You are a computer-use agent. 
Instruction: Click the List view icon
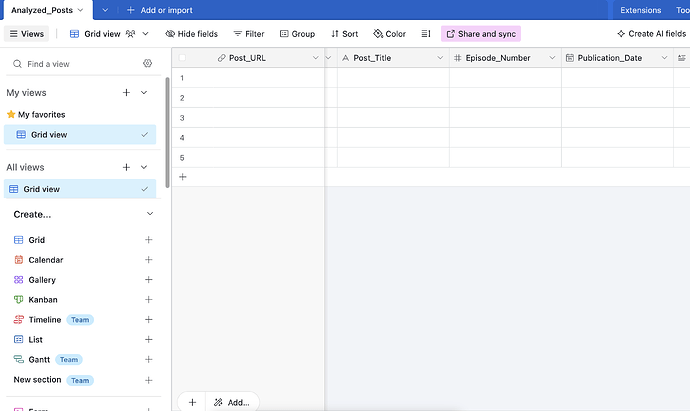[x=18, y=339]
